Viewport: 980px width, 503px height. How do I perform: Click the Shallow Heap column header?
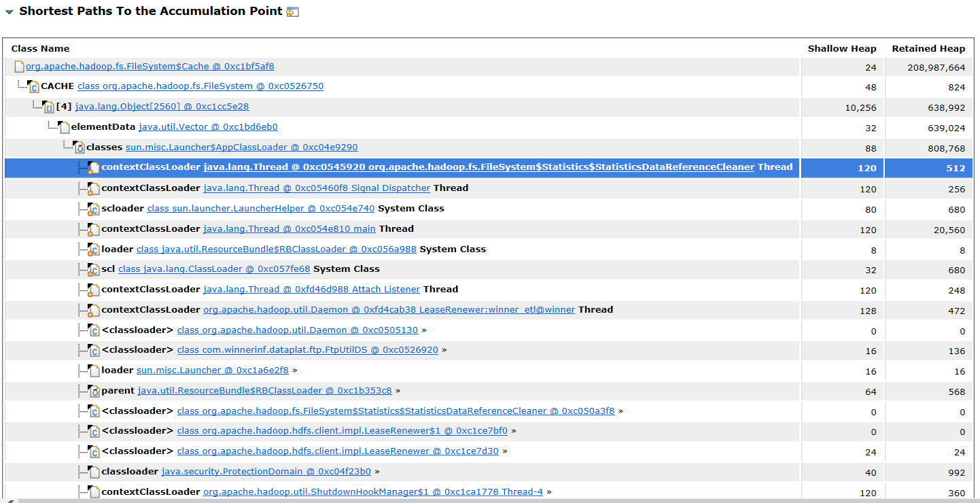(x=842, y=48)
